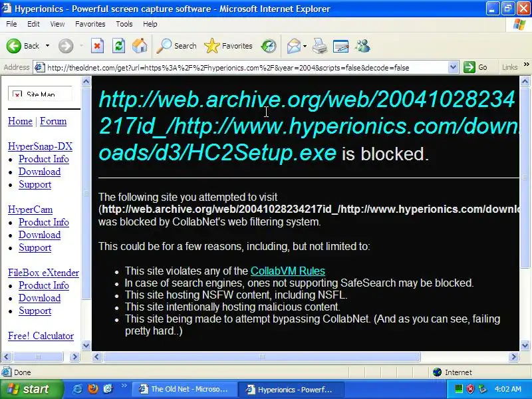Click the broken Site Map image
The width and height of the screenshot is (532, 399).
pos(41,93)
